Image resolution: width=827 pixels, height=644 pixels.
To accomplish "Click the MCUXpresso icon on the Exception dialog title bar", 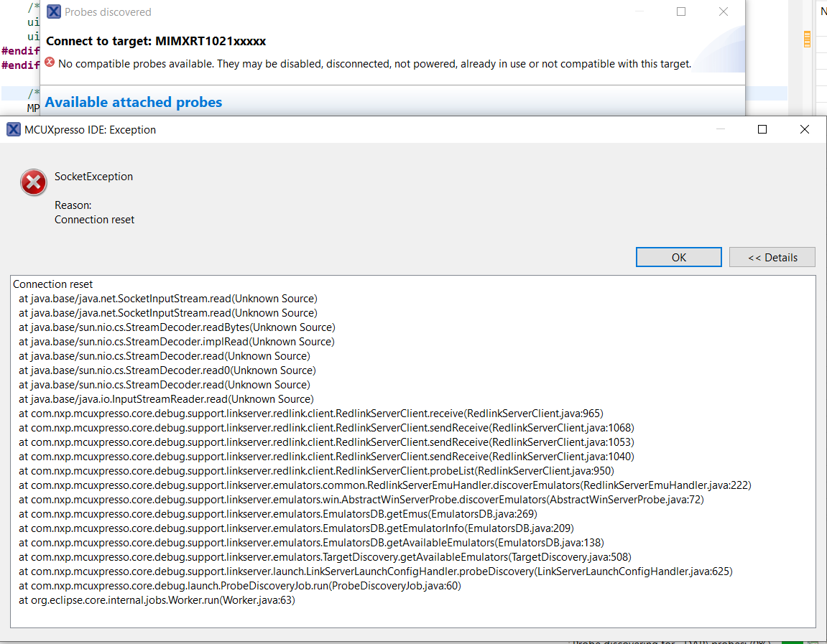I will (14, 129).
